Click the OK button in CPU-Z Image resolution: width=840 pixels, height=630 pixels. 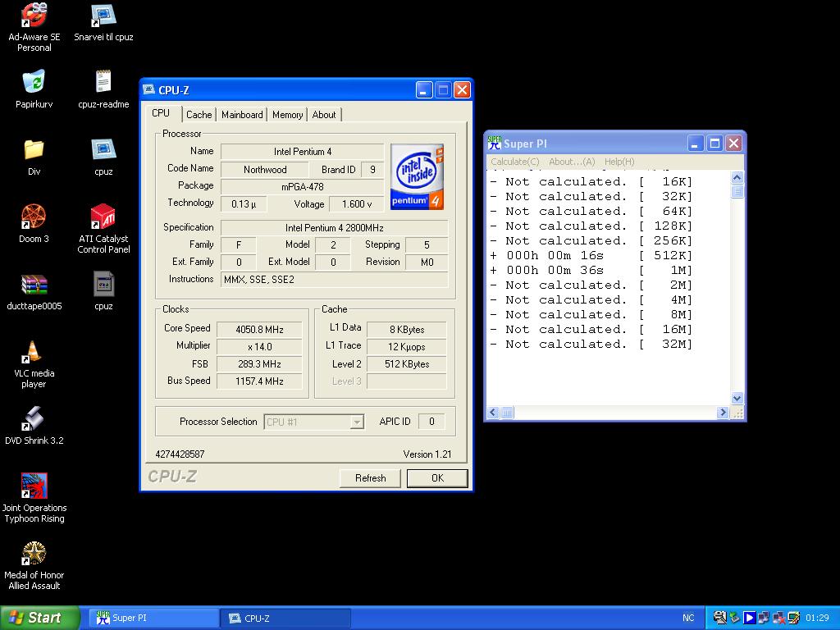(x=438, y=478)
